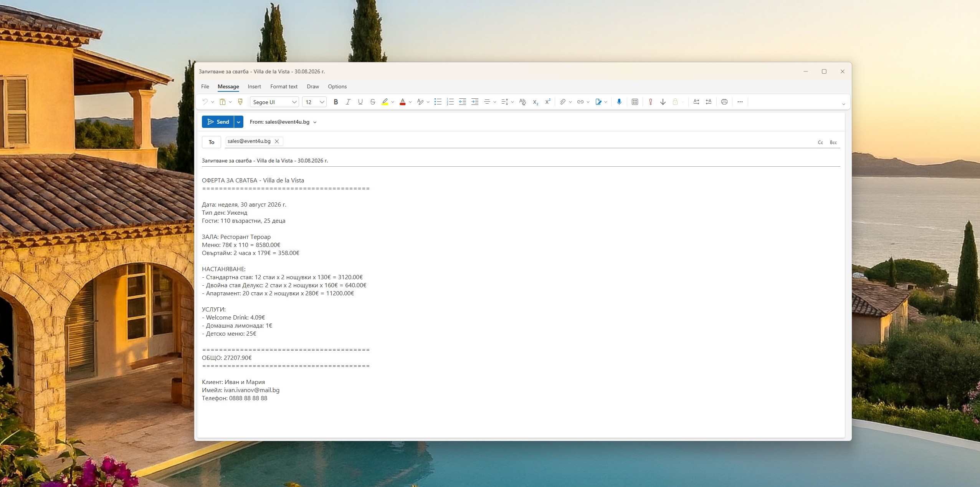This screenshot has height=487, width=980.
Task: Select the Format Painter tool
Action: pyautogui.click(x=240, y=102)
